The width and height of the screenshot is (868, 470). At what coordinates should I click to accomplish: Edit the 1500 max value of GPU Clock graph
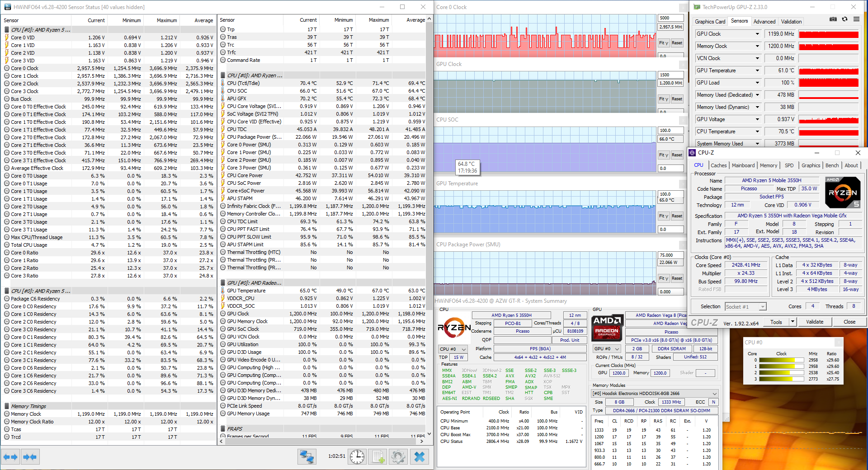coord(670,75)
